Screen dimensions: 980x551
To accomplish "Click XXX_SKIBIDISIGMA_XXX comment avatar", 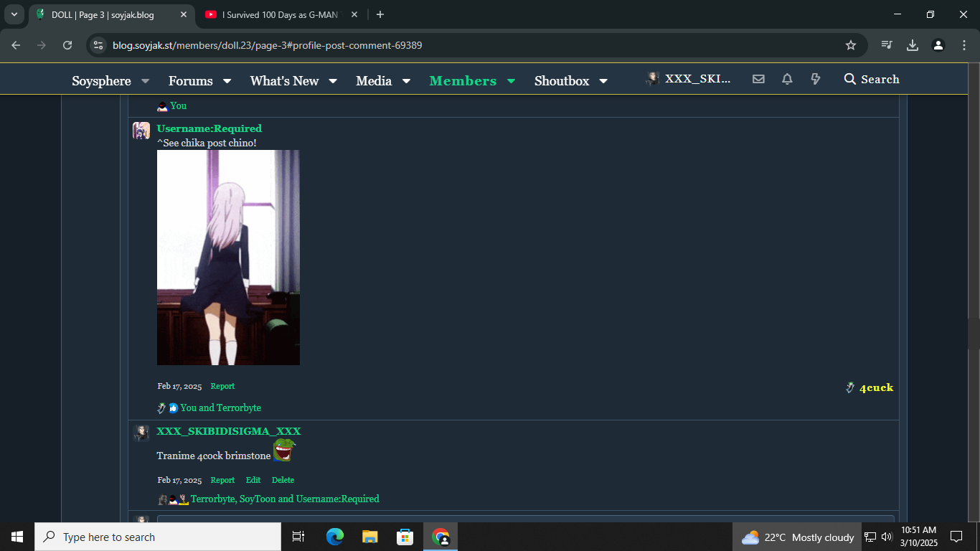I will coord(141,433).
